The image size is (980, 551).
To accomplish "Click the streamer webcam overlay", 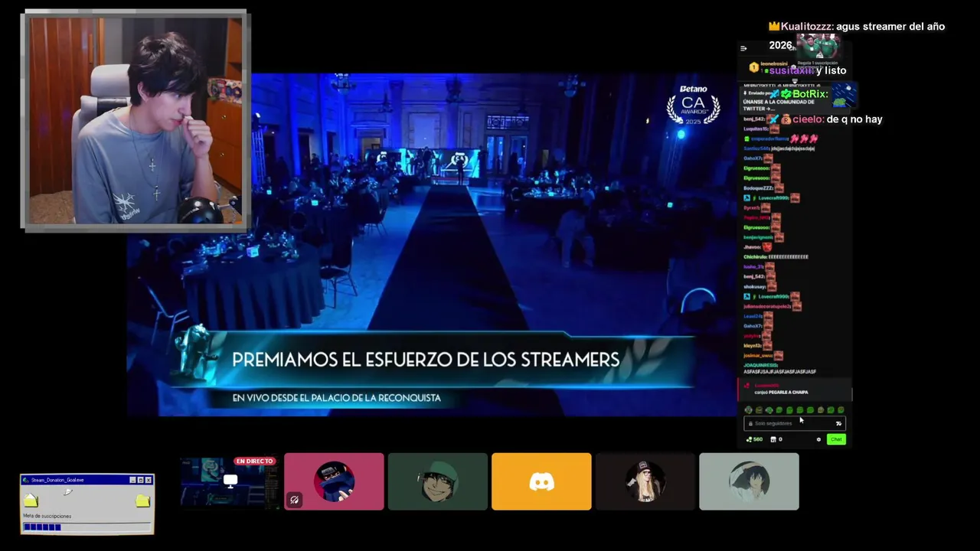I will [135, 120].
